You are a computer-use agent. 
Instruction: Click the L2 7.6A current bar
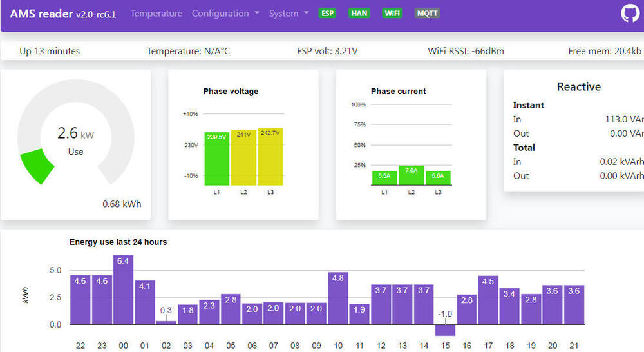point(412,176)
